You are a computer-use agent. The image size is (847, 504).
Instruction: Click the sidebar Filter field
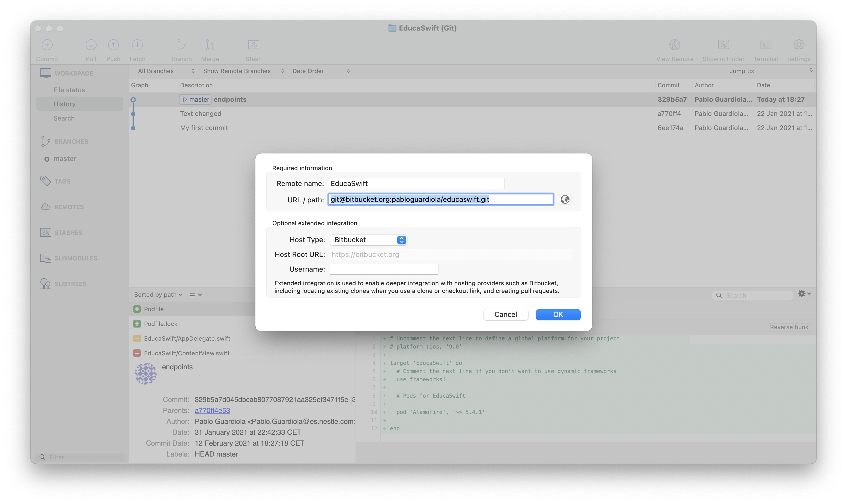coord(80,457)
